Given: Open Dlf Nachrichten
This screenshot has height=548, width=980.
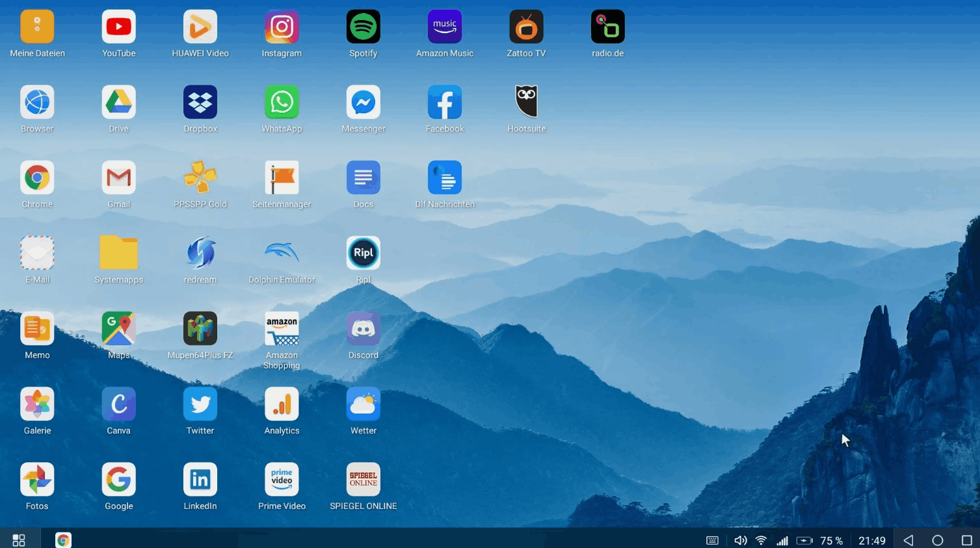Looking at the screenshot, I should pos(445,178).
